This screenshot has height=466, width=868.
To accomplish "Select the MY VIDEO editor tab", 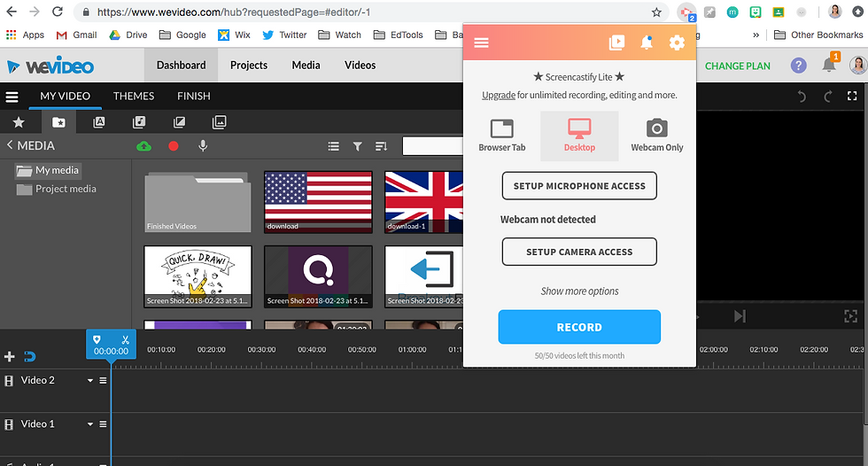I will point(65,97).
